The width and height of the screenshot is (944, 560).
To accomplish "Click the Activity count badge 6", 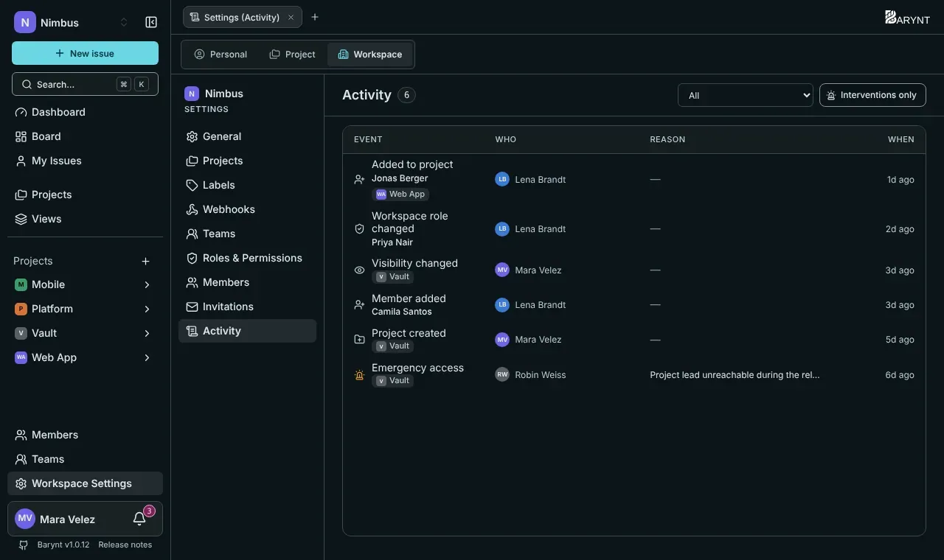I will pos(406,95).
